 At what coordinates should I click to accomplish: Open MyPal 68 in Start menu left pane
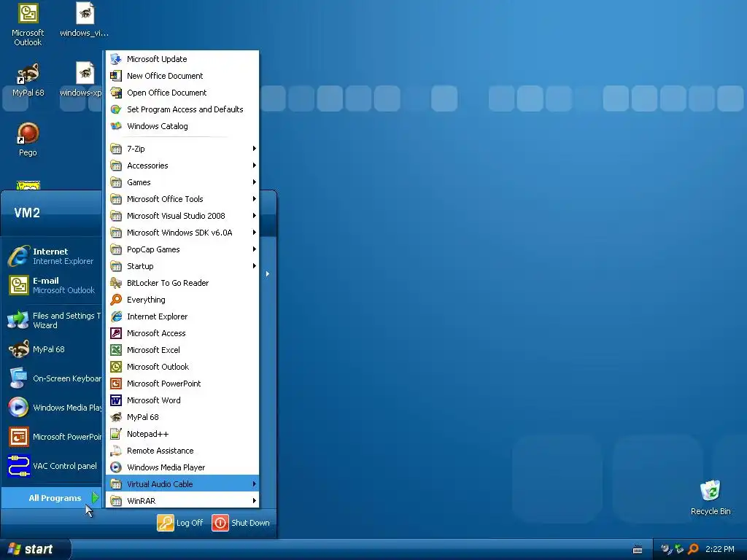(53, 349)
